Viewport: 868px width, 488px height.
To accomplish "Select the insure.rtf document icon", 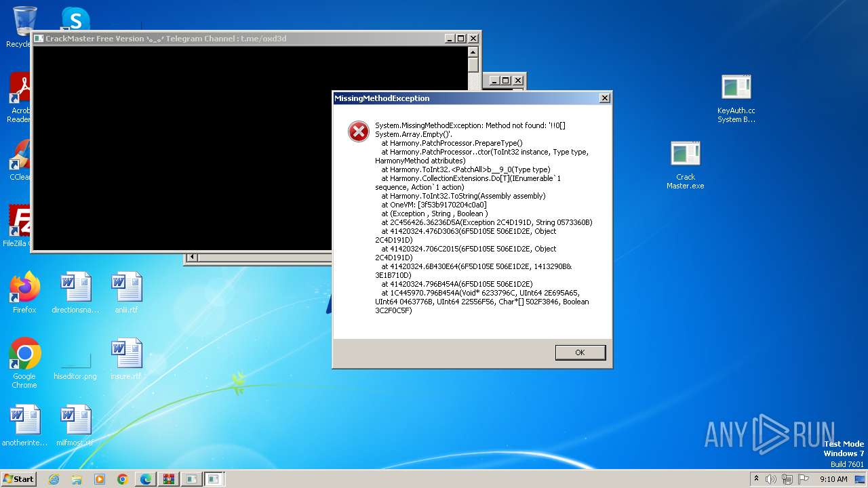I will (x=126, y=359).
